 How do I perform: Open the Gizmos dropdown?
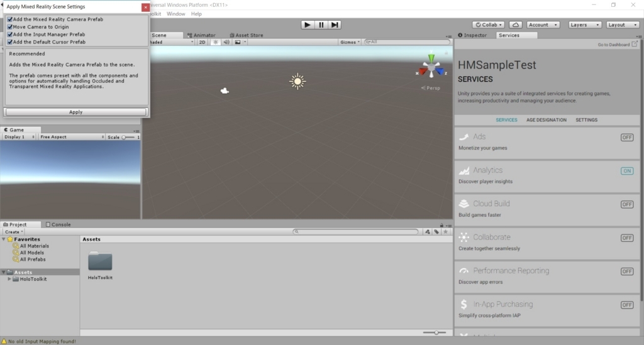pos(350,42)
